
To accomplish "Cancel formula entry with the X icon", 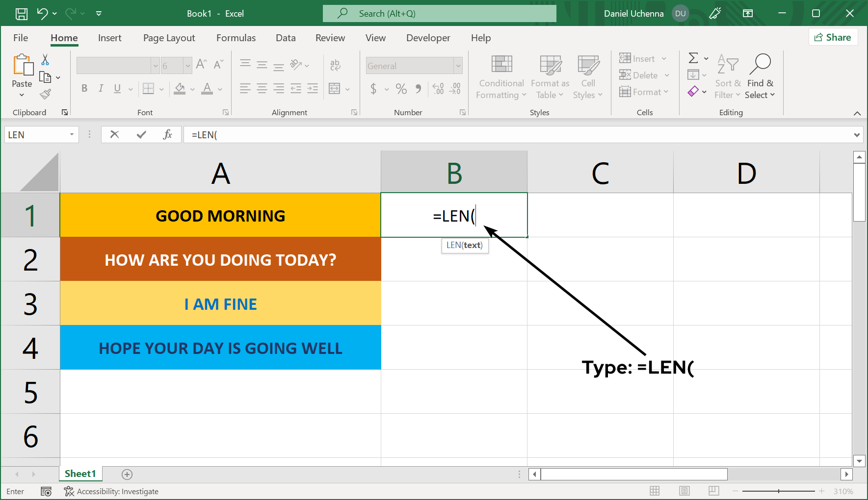I will (x=114, y=135).
